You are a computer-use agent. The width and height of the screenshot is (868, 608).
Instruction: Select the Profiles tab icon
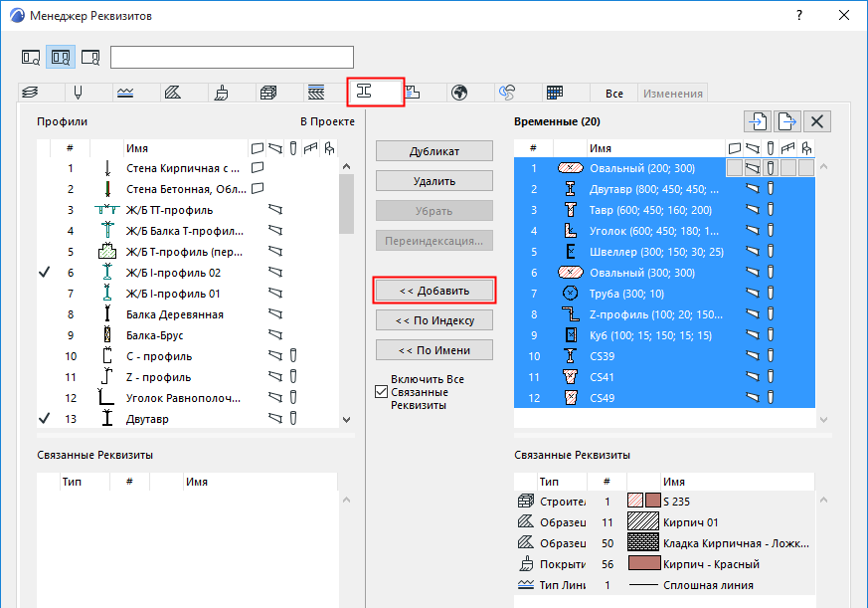[x=364, y=92]
